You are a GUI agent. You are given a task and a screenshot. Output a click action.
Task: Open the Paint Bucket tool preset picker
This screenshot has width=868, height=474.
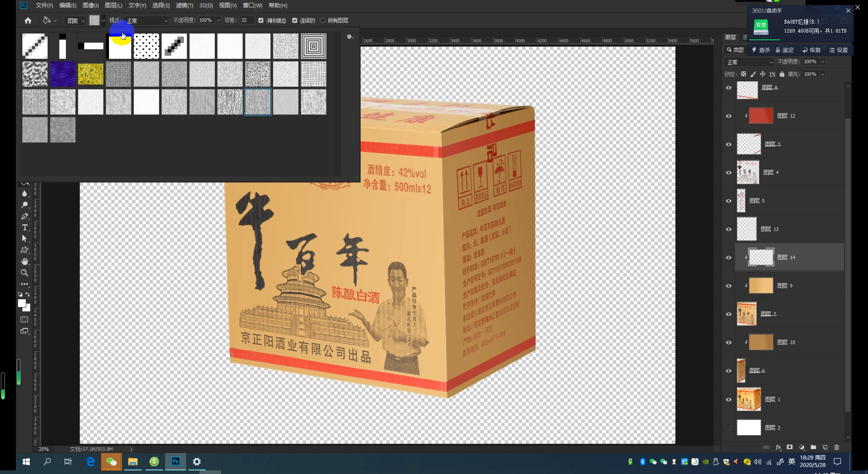pos(50,20)
